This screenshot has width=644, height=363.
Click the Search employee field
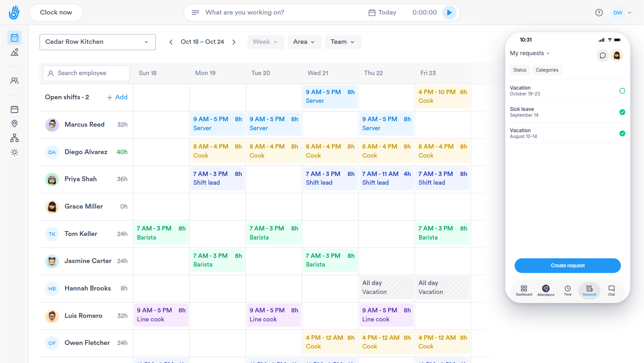86,73
